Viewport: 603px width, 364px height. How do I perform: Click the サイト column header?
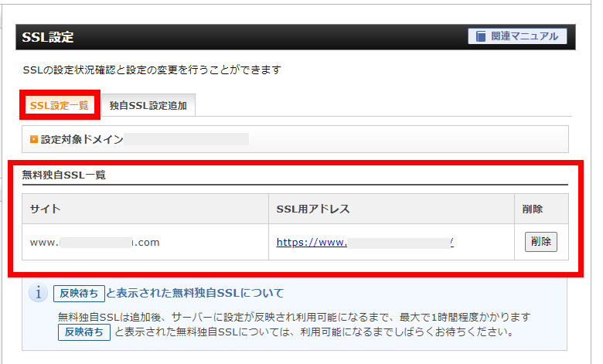click(x=45, y=209)
